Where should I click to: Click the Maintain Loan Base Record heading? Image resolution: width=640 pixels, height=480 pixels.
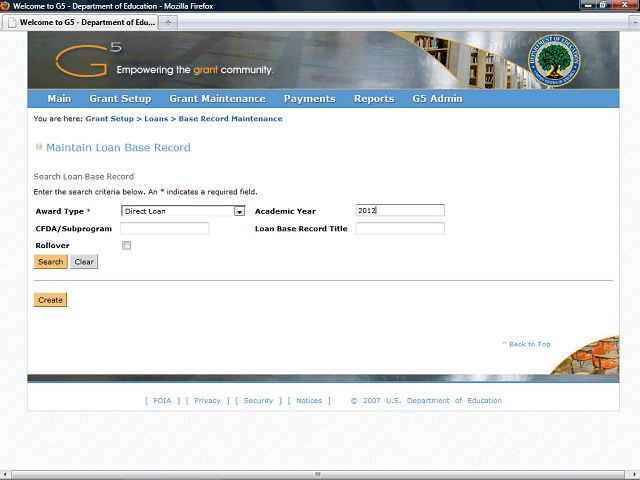point(118,147)
